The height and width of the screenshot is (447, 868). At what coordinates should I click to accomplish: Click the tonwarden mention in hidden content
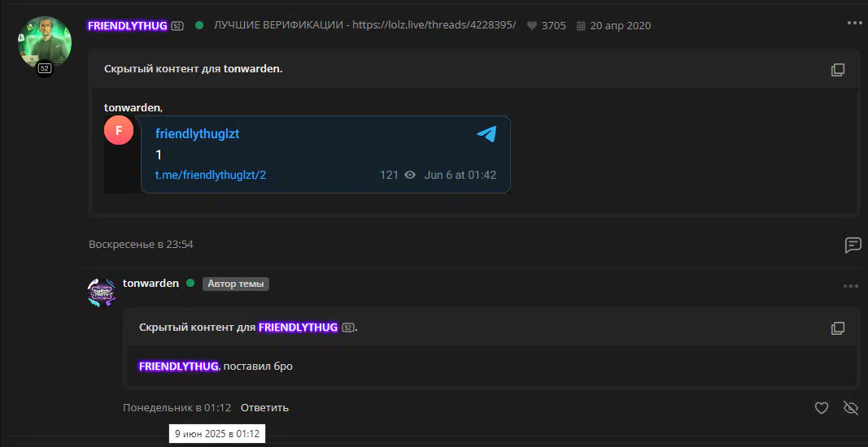coord(133,106)
